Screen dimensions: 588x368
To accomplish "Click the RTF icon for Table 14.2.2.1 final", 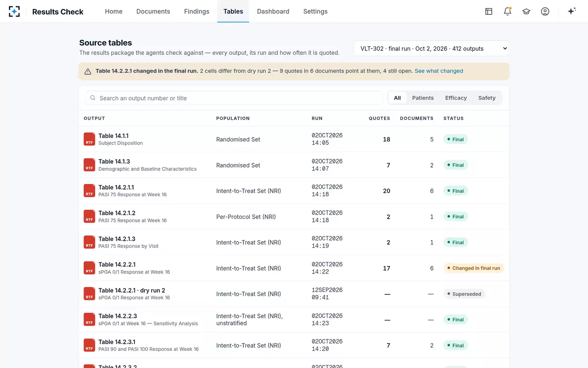I will pos(89,268).
